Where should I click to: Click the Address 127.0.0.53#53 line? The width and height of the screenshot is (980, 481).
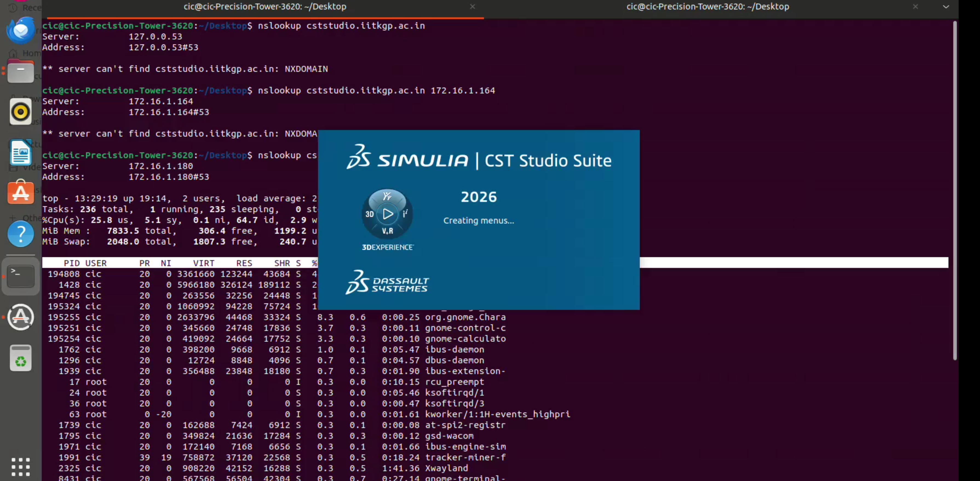120,47
